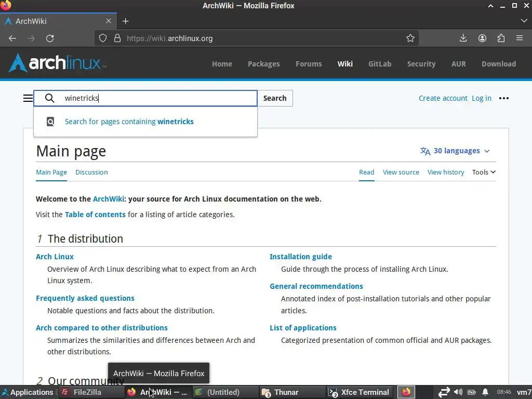Open Frequently asked questions link
532x399 pixels.
[85, 298]
